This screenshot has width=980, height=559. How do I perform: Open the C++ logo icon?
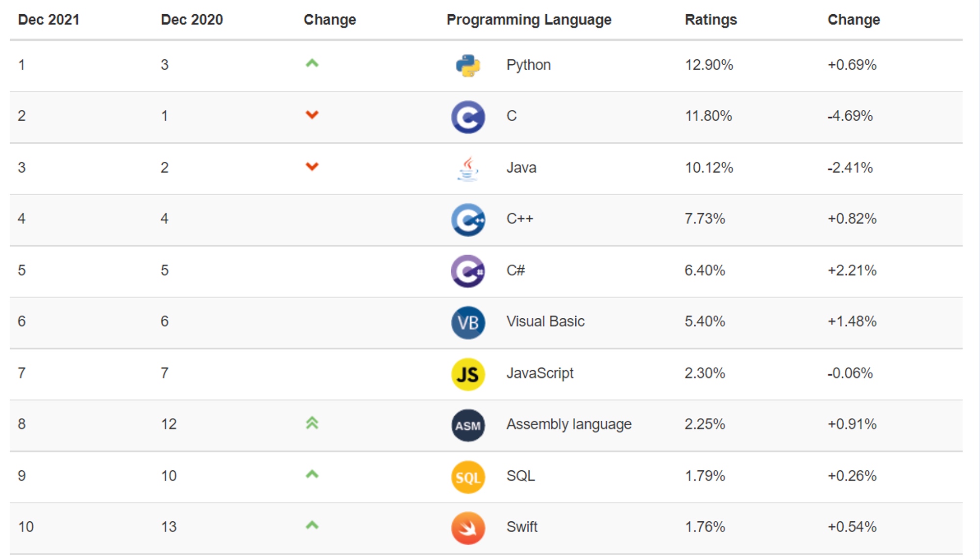468,220
